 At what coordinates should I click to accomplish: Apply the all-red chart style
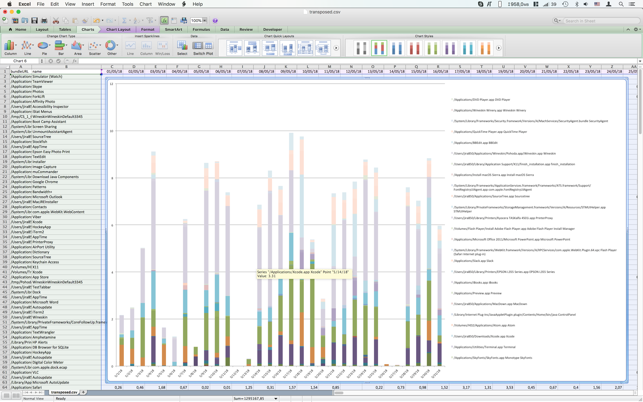[415, 48]
